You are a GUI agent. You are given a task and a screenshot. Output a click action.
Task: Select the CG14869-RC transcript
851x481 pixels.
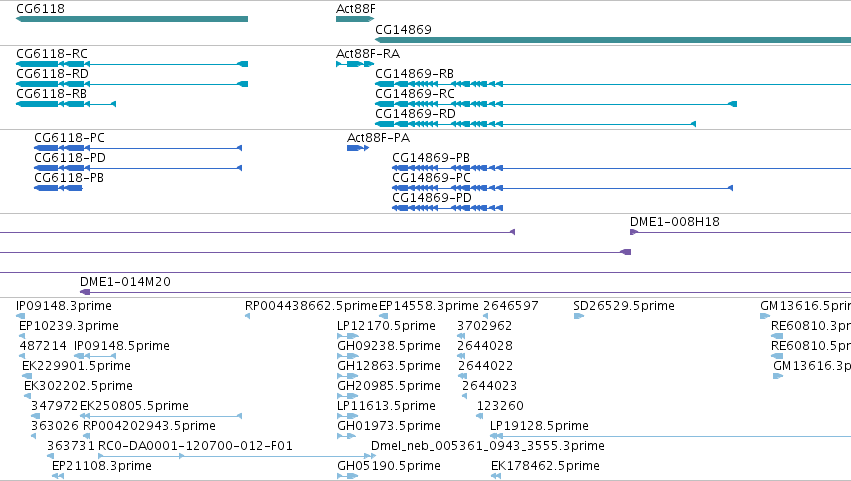coord(556,104)
